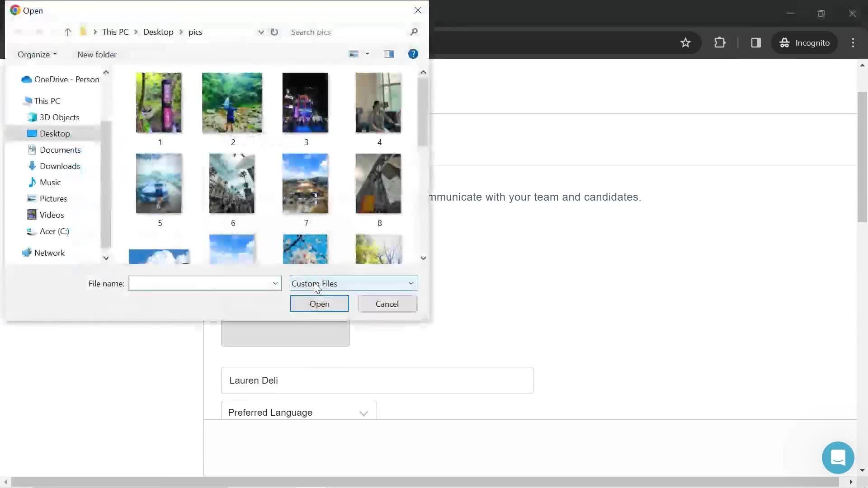The image size is (868, 488).
Task: Select the Documents folder
Action: pyautogui.click(x=60, y=150)
